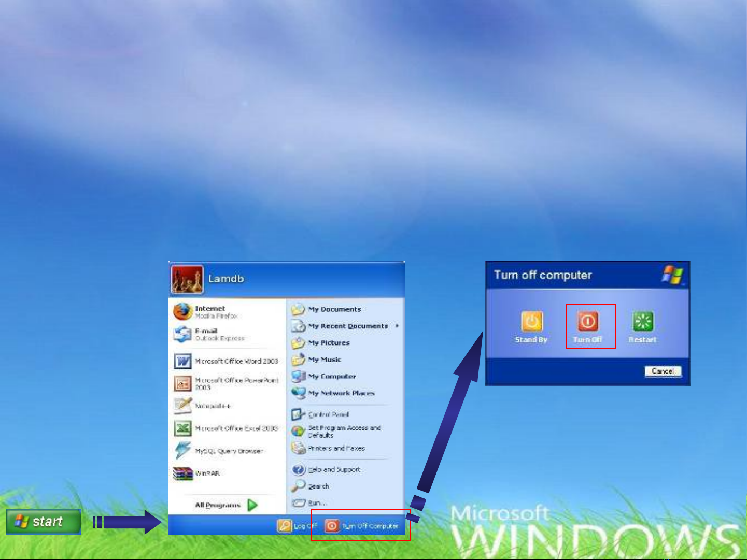Select My Computer in Start menu
The height and width of the screenshot is (560, 747).
click(331, 376)
